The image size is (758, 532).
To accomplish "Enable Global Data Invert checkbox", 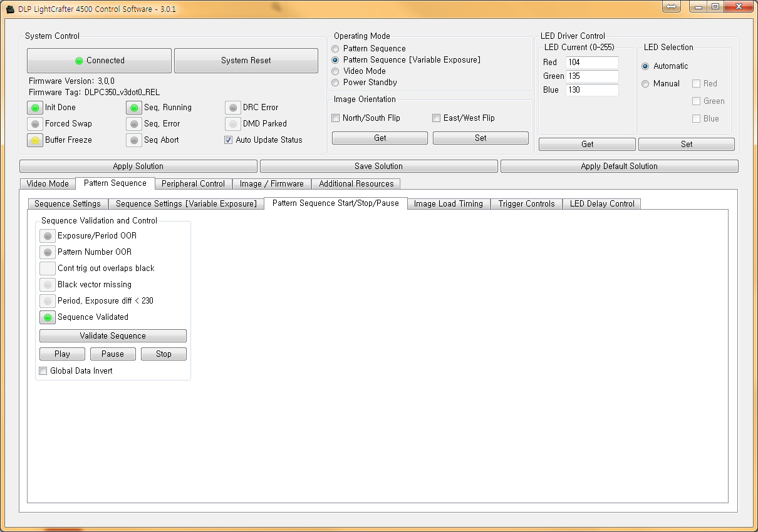I will (43, 371).
